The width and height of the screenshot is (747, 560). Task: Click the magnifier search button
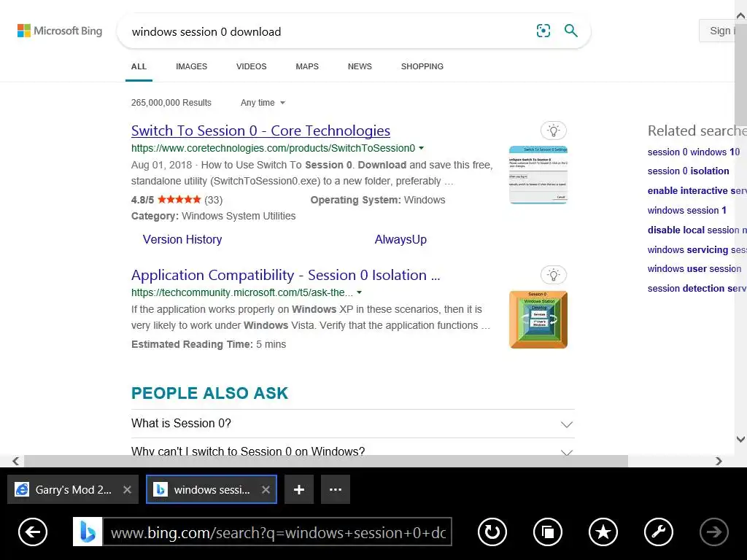coord(570,31)
